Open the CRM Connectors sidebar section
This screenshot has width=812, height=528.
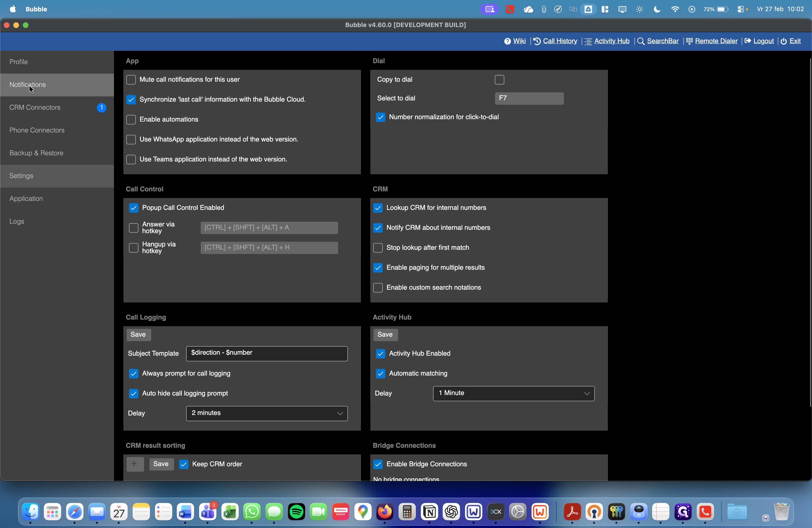[35, 108]
